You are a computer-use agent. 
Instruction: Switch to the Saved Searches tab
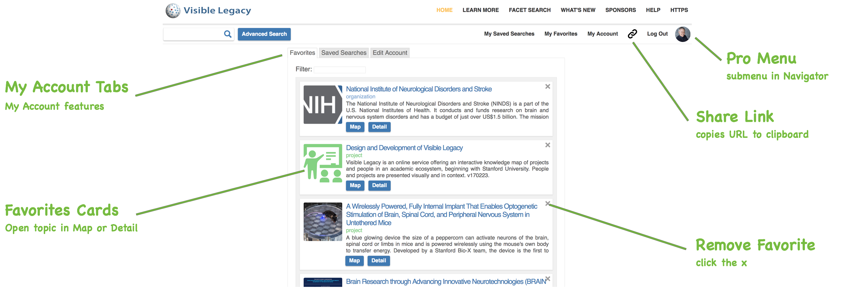(343, 53)
